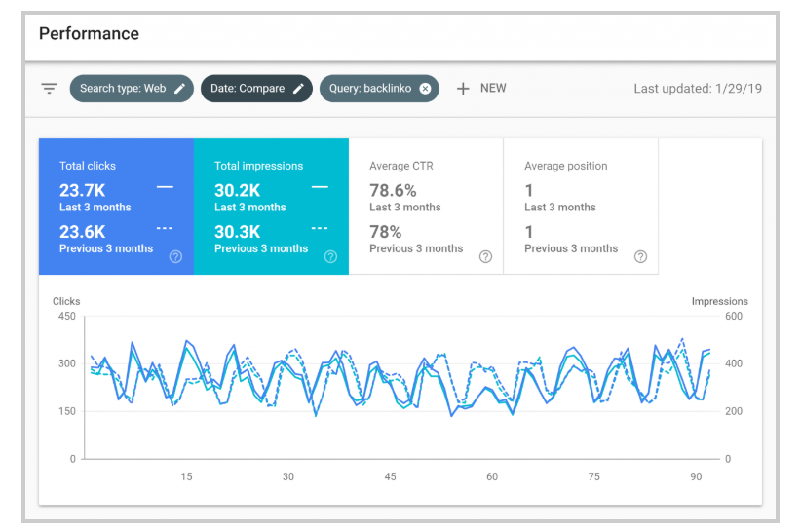Click the 45 tick on chart x-axis
Image resolution: width=801 pixels, height=532 pixels.
tap(391, 476)
